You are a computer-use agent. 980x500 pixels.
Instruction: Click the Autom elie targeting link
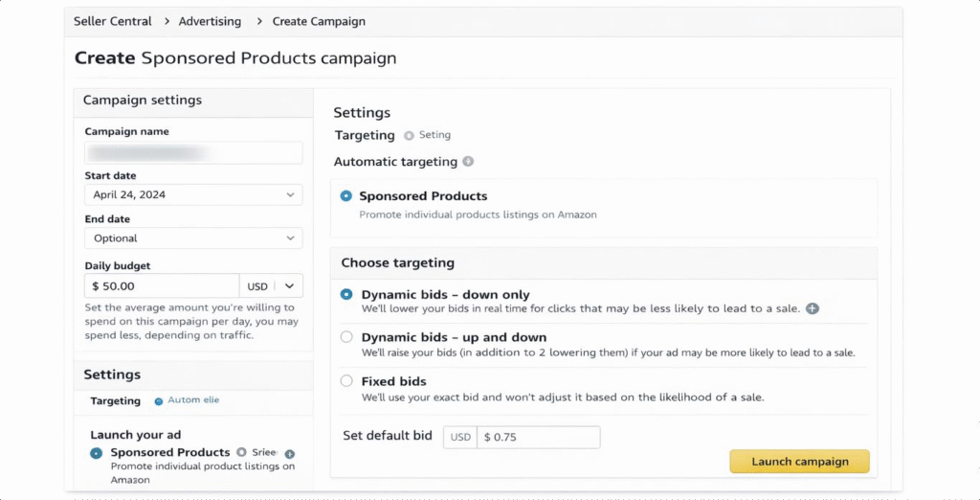[x=193, y=400]
